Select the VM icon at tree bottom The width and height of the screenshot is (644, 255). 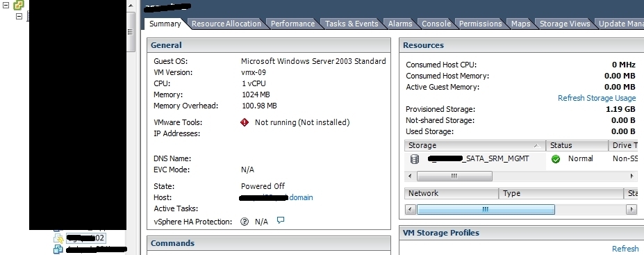click(58, 249)
